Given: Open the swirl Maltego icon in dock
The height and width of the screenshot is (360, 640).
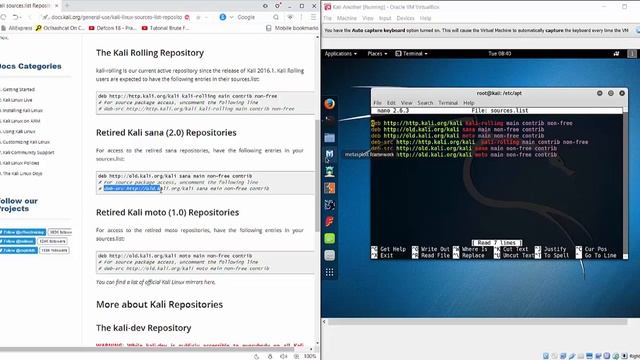Looking at the screenshot, I should [329, 204].
